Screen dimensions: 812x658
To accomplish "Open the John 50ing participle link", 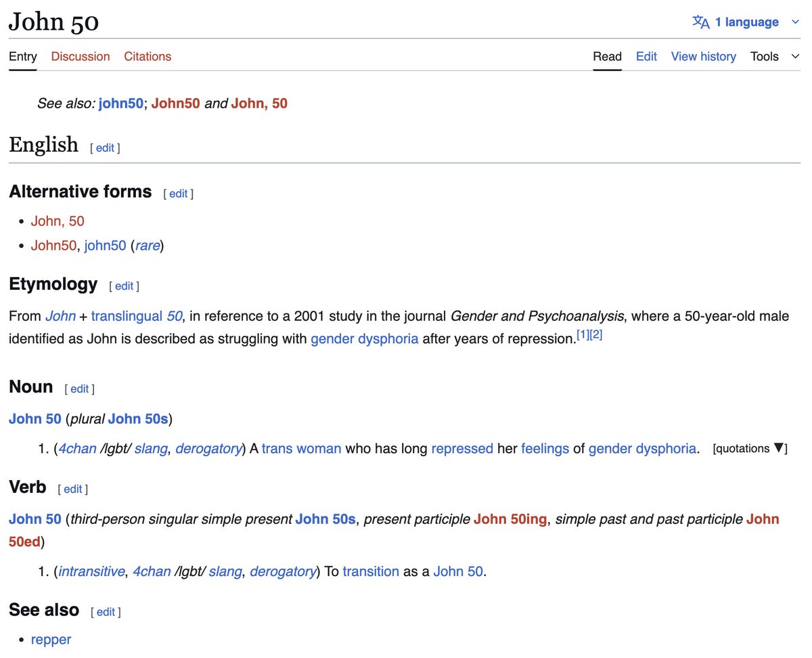I will (x=510, y=519).
